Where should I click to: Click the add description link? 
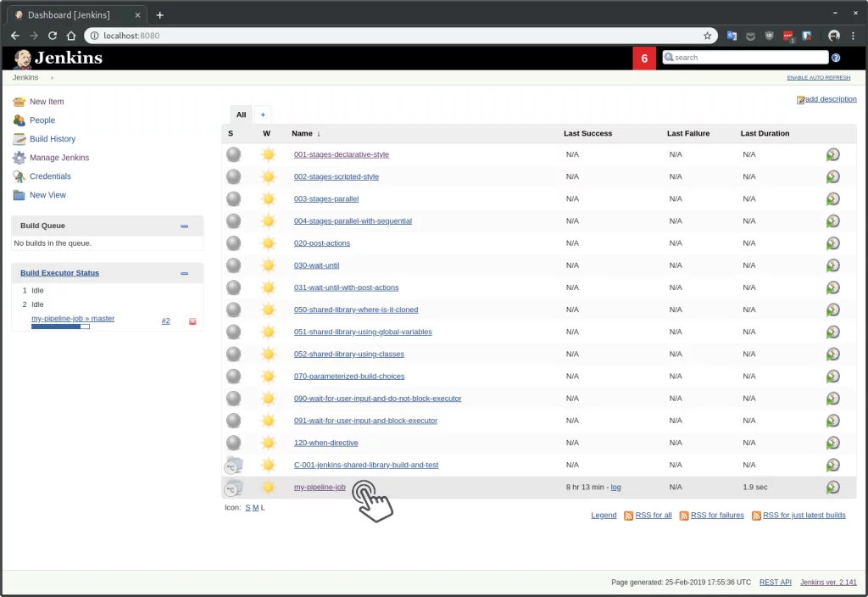pos(831,99)
